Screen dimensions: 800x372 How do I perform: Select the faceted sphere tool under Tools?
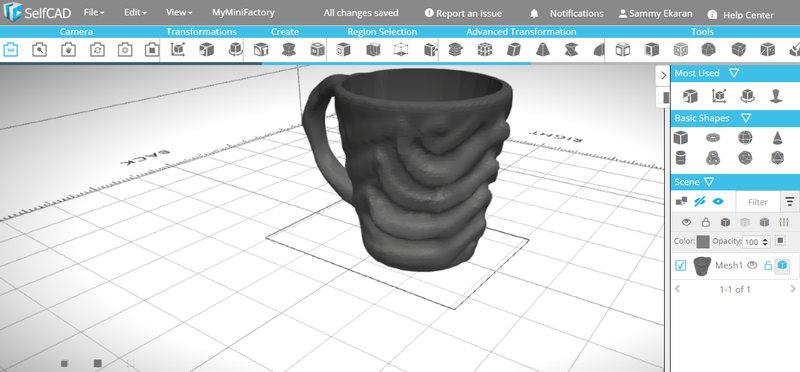[x=708, y=50]
